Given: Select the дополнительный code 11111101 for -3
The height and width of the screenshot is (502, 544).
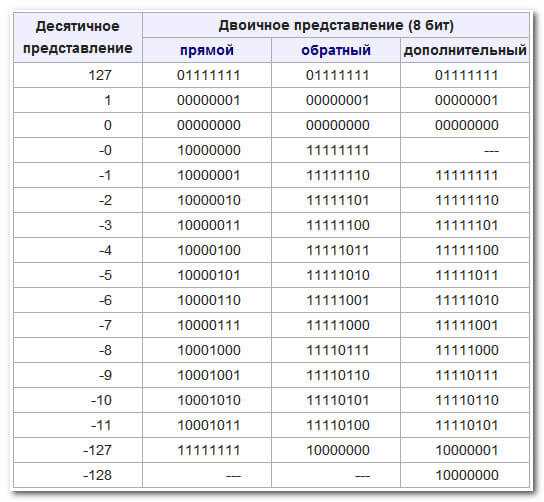Looking at the screenshot, I should pyautogui.click(x=467, y=225).
